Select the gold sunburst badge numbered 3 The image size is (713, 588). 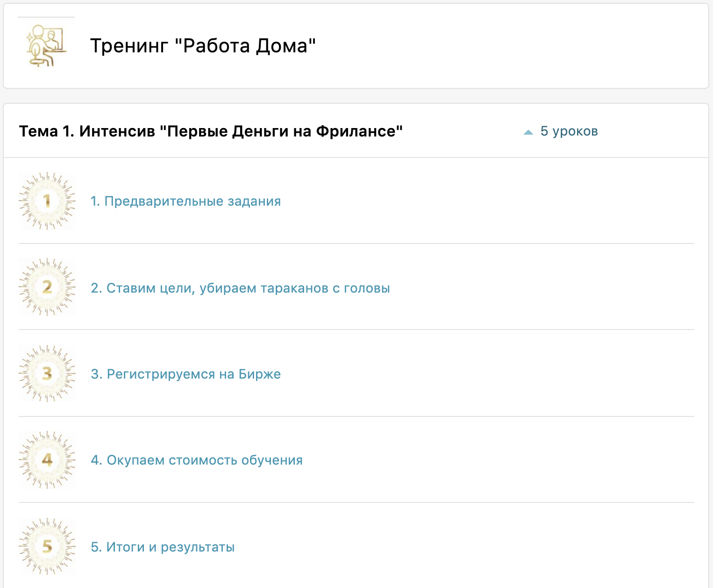click(47, 373)
